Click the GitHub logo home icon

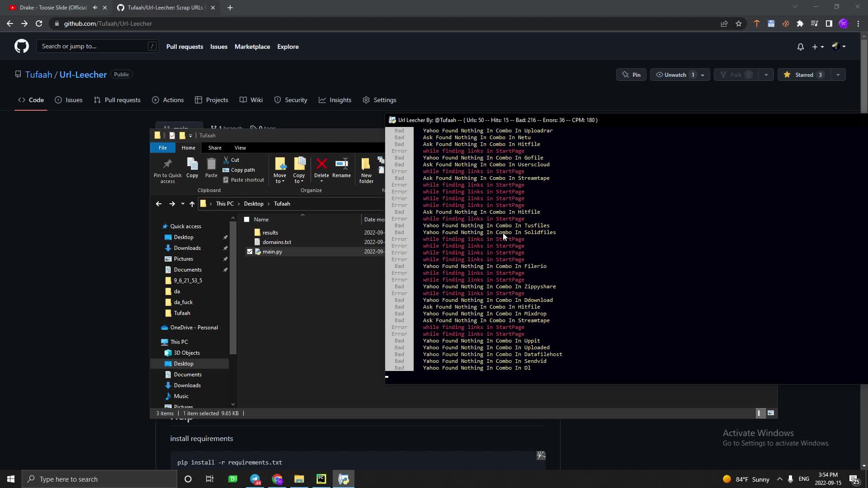[x=21, y=46]
